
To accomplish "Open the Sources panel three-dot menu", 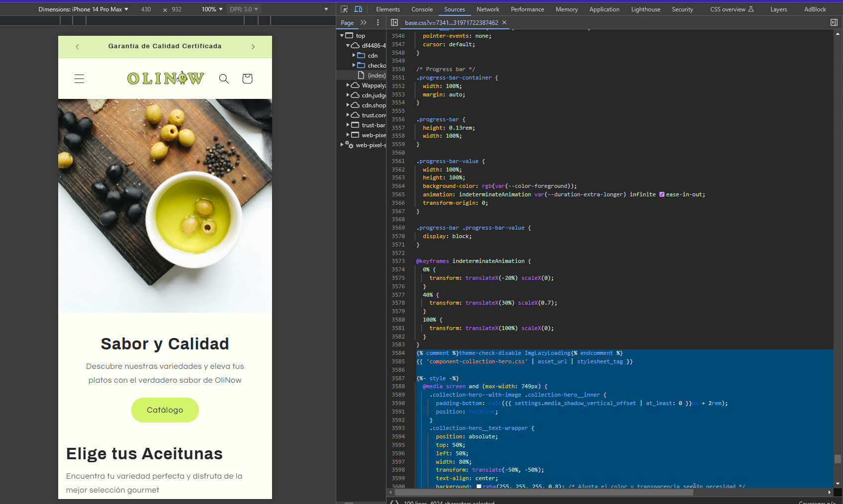I will click(x=378, y=22).
